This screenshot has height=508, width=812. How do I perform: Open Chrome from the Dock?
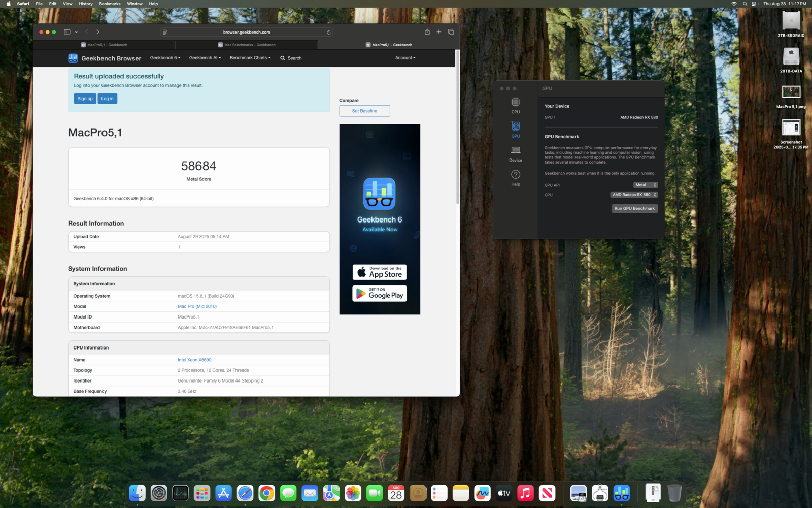(266, 493)
